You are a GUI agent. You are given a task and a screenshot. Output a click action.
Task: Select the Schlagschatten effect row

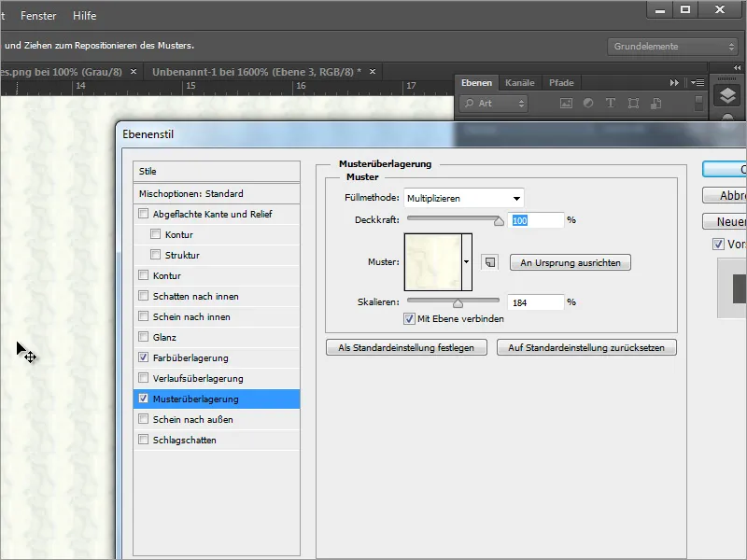coord(217,440)
